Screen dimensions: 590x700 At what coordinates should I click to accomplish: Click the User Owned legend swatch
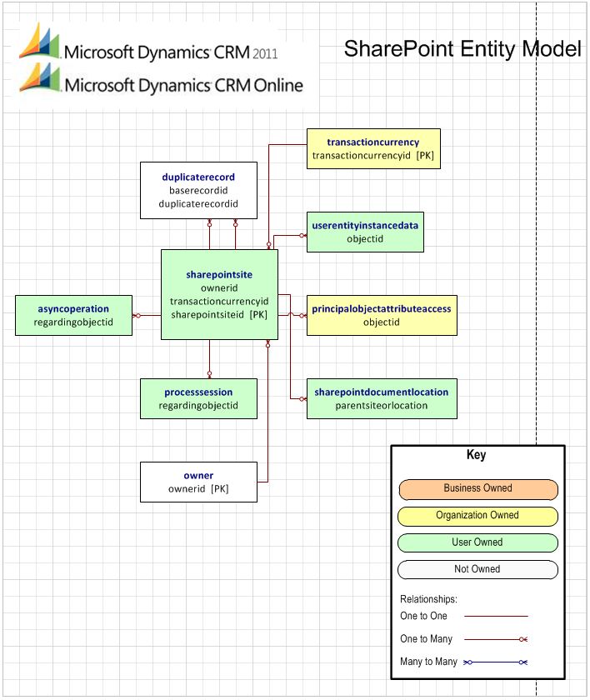click(x=478, y=542)
